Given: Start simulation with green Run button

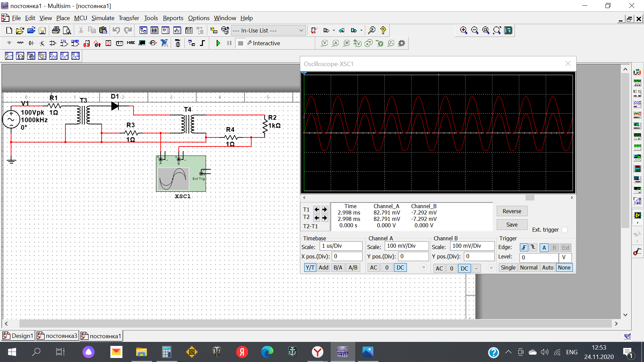Looking at the screenshot, I should [218, 43].
